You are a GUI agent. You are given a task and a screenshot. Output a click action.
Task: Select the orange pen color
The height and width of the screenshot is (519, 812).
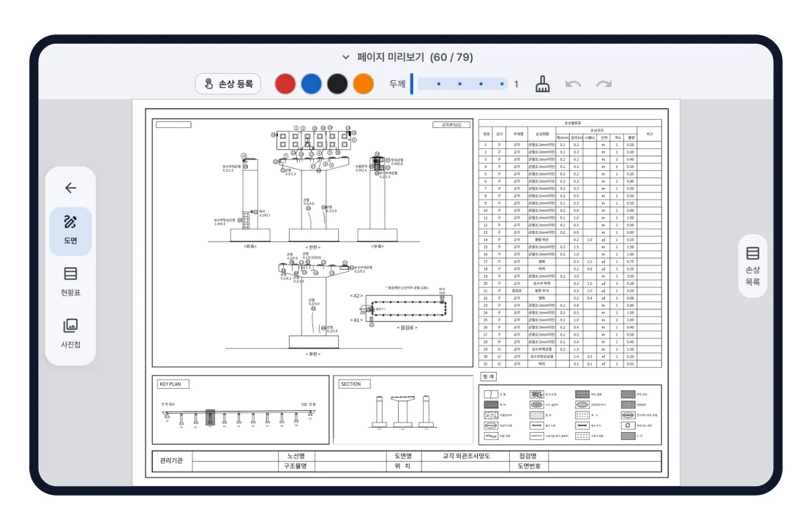[x=363, y=84]
